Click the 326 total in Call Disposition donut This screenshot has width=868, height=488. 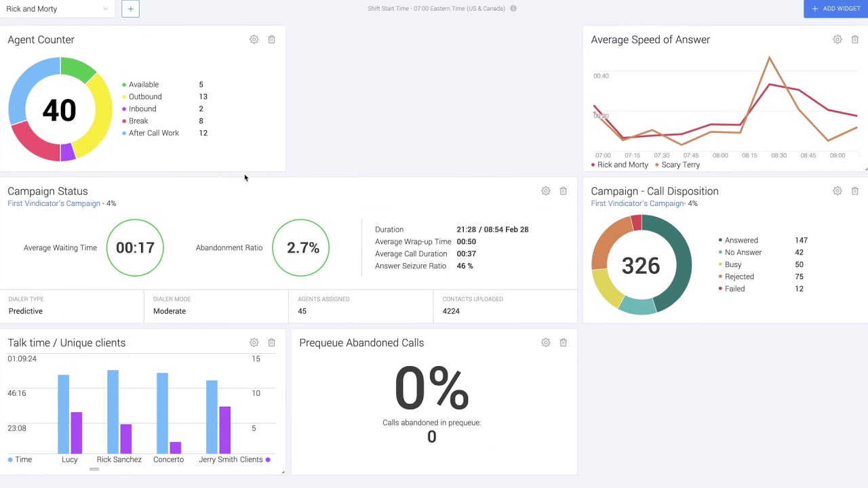[x=641, y=266]
